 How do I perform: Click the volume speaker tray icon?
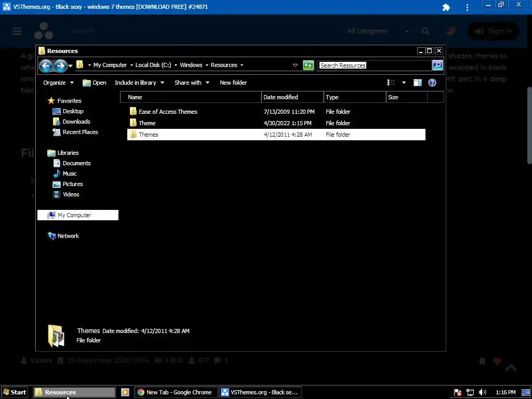click(x=483, y=393)
